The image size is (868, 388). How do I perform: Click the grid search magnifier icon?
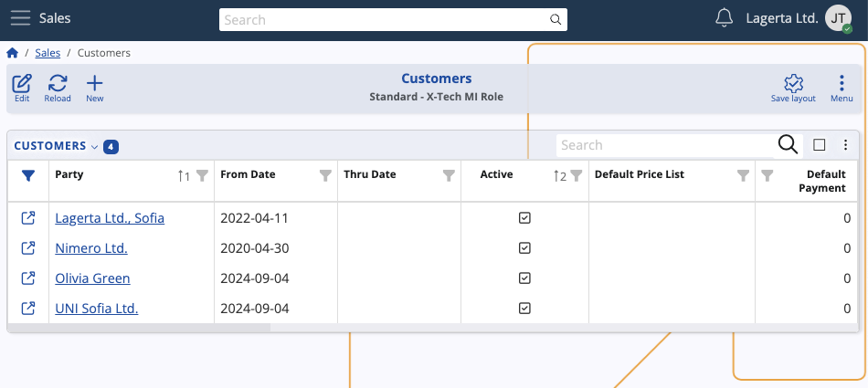788,145
